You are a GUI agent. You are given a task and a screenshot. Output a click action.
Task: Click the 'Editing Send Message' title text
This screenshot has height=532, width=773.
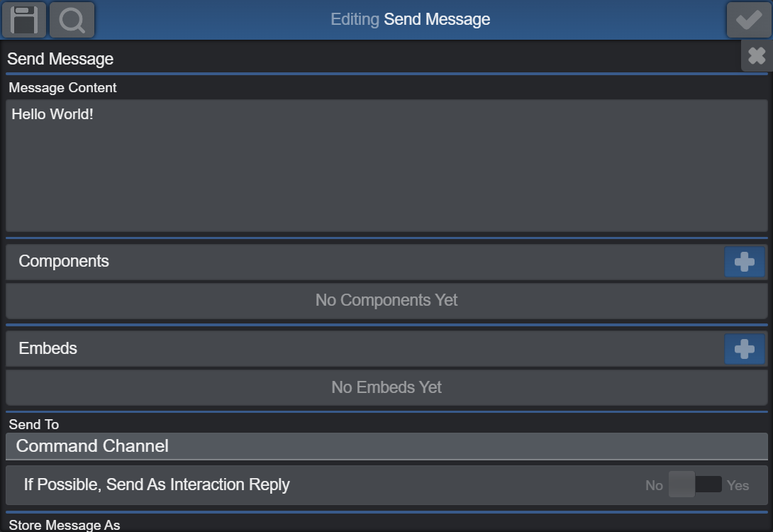tap(410, 19)
